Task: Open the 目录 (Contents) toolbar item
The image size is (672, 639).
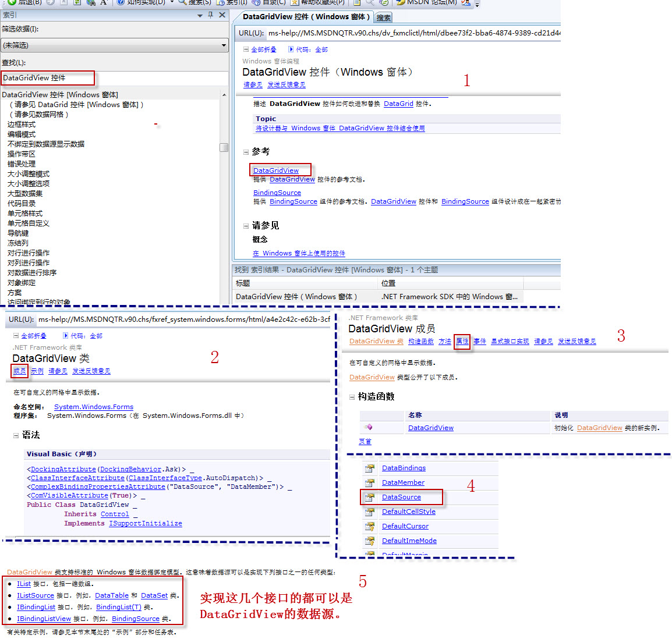Action: (268, 2)
